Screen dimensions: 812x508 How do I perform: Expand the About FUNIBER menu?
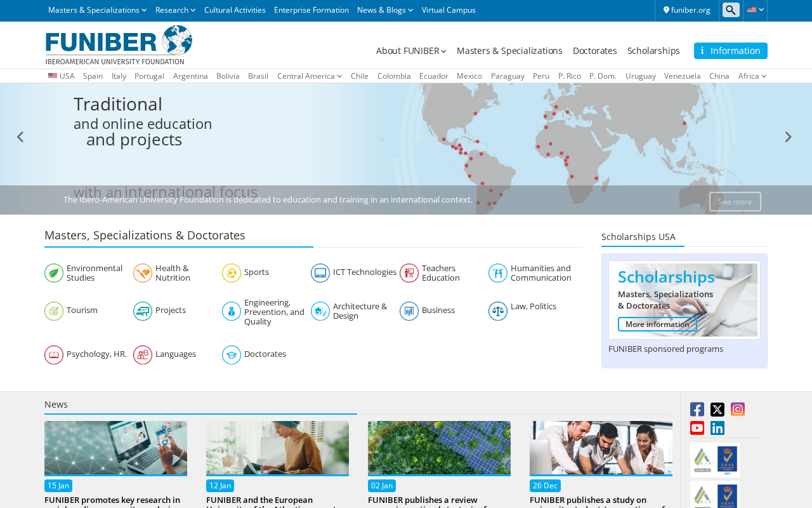click(411, 51)
